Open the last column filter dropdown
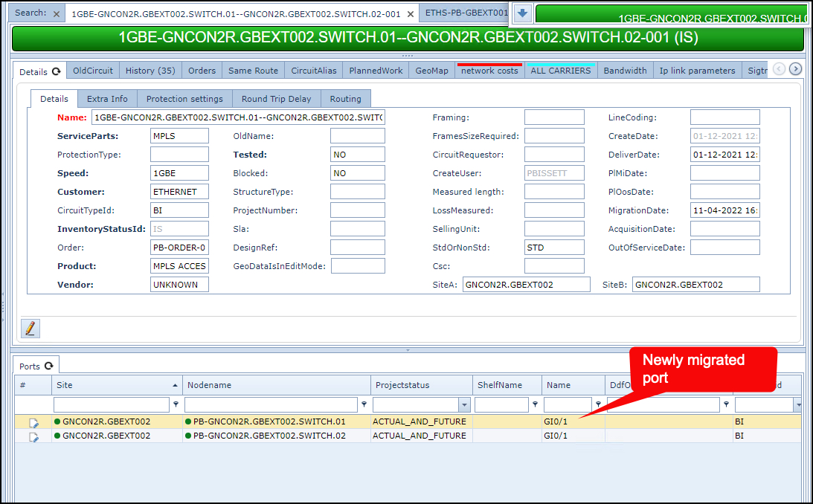 point(798,404)
